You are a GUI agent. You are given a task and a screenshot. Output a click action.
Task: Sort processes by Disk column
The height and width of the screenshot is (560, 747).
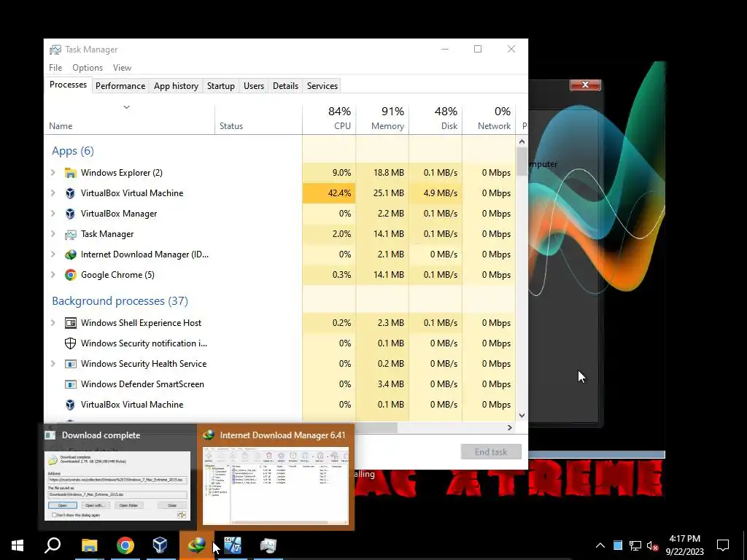pyautogui.click(x=436, y=118)
